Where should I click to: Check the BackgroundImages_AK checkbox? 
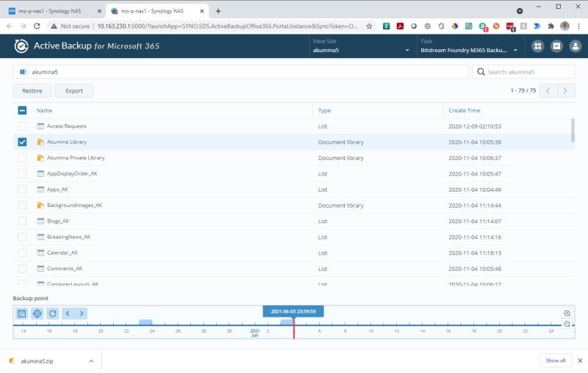coord(22,206)
